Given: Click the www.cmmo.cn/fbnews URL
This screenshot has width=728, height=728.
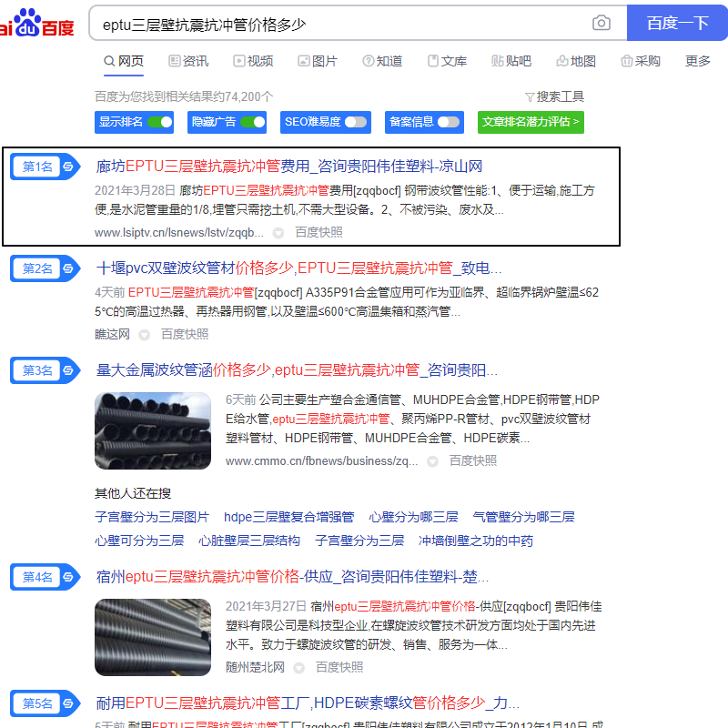Looking at the screenshot, I should (x=322, y=461).
